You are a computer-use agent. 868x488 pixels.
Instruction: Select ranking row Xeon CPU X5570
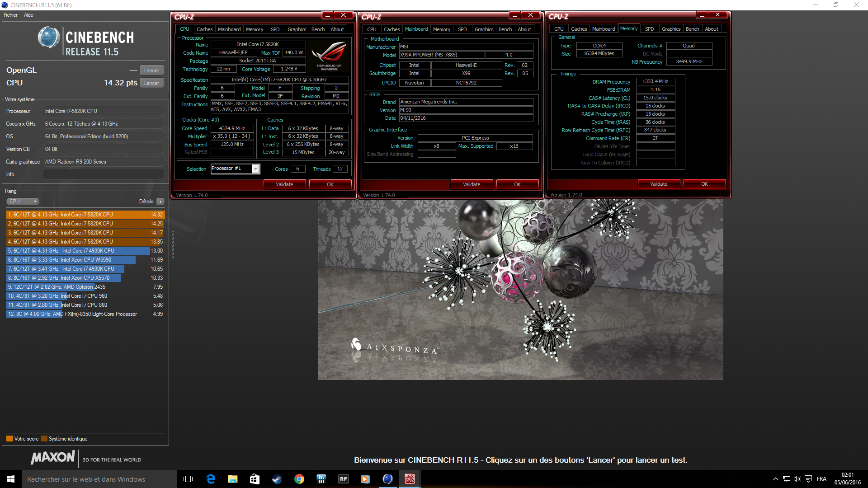[85, 278]
